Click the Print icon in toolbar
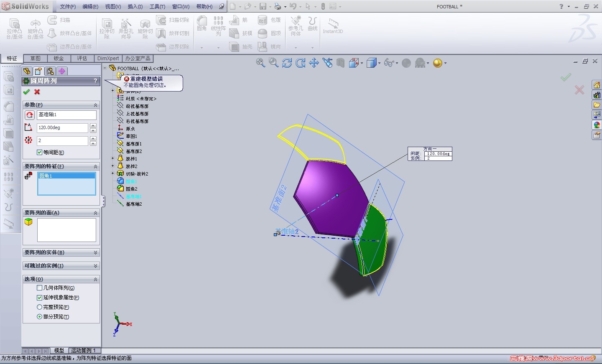Screen dimensions: 602x364 pyautogui.click(x=278, y=6)
